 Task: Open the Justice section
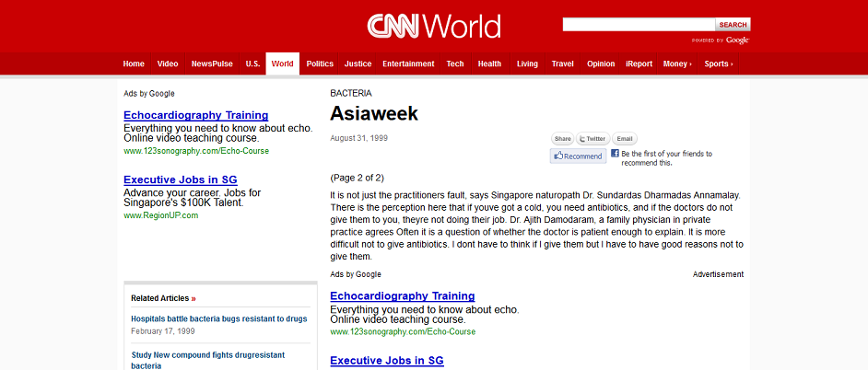pyautogui.click(x=358, y=64)
